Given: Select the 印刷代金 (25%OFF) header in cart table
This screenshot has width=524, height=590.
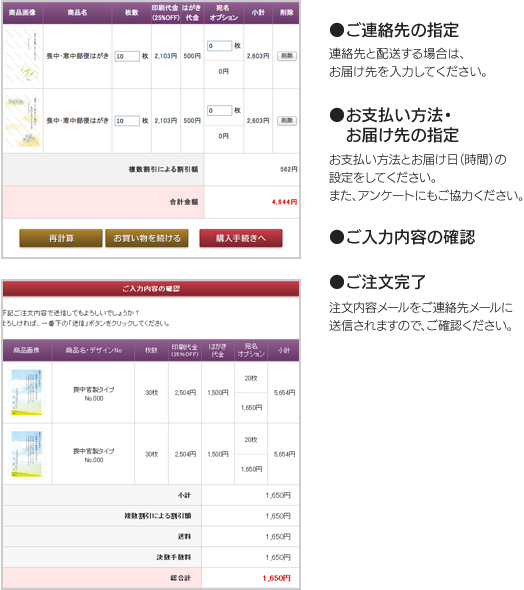Looking at the screenshot, I should pos(166,12).
